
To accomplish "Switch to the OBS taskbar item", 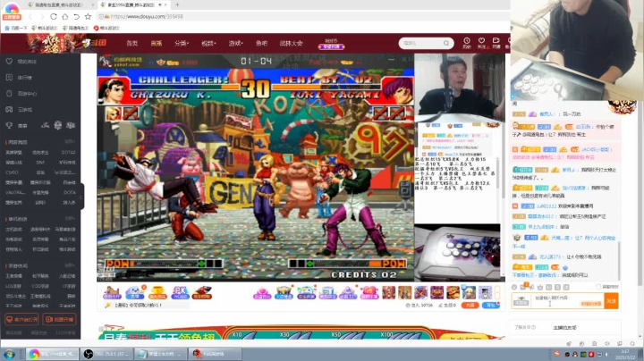I will [x=106, y=354].
